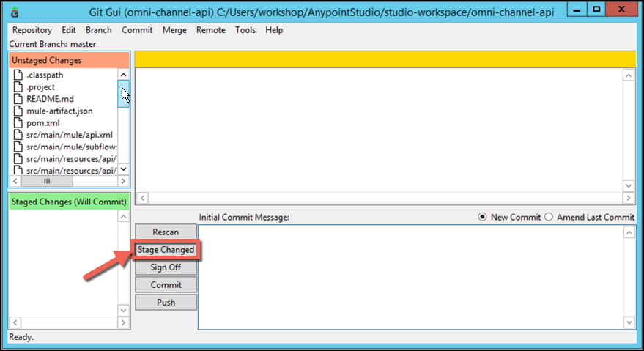Click the Sign Off button
Image resolution: width=644 pixels, height=351 pixels.
click(166, 267)
